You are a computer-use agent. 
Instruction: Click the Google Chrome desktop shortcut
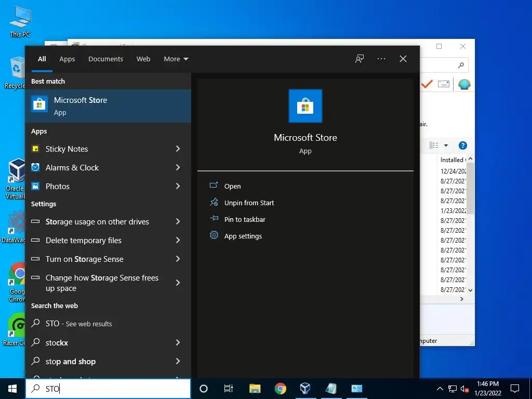(x=17, y=282)
